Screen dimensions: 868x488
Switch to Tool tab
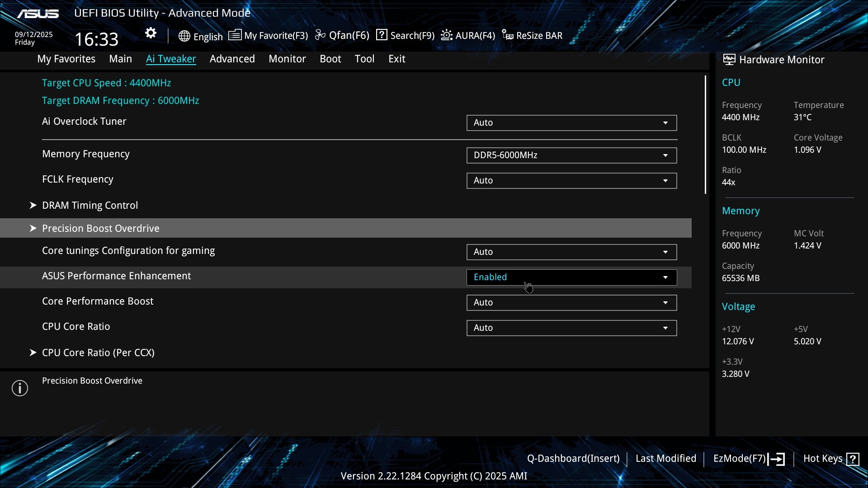click(x=364, y=59)
